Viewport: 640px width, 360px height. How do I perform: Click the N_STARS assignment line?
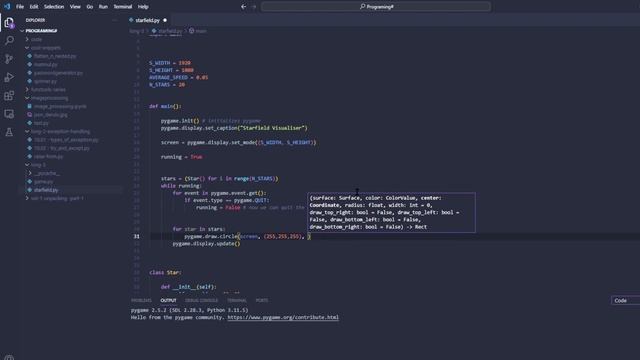[167, 84]
